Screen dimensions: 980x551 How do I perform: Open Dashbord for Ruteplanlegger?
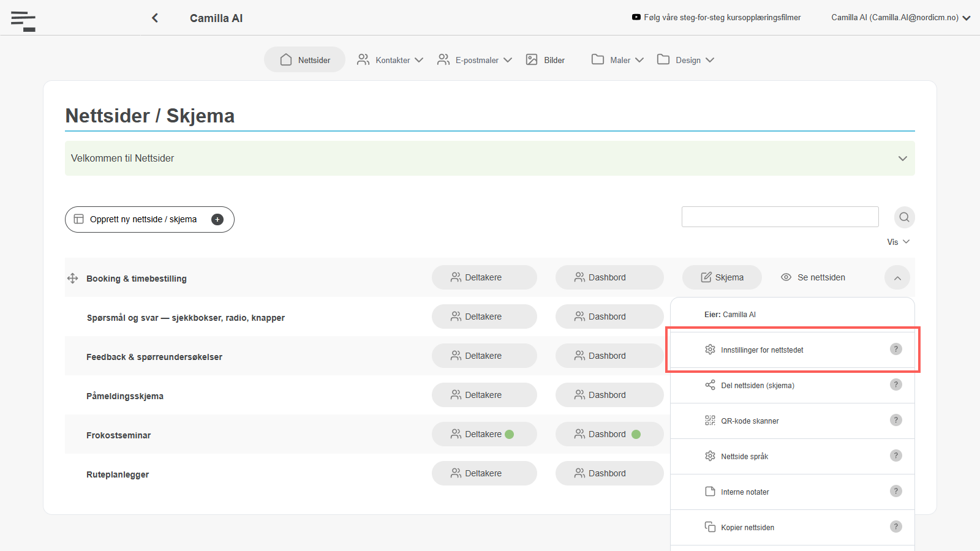point(609,473)
